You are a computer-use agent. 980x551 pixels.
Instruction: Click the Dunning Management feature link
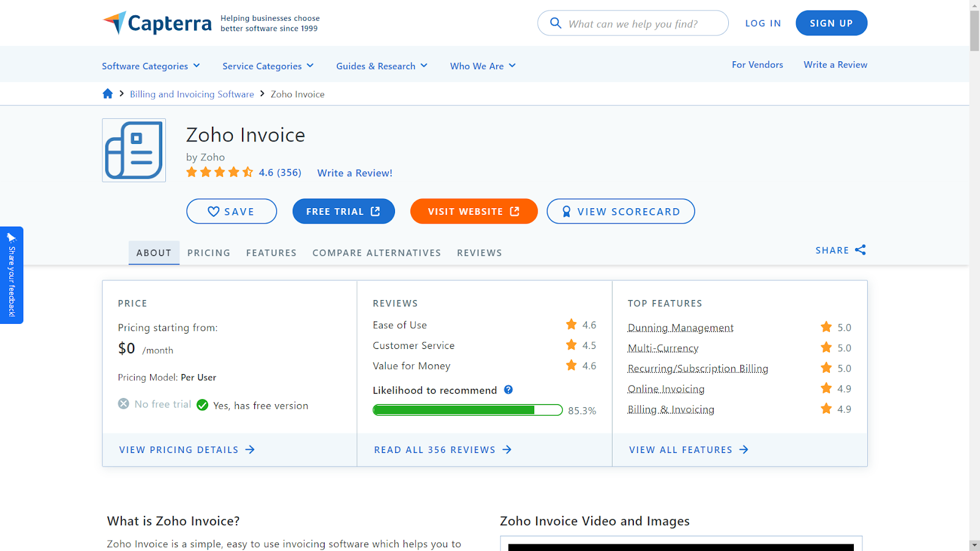(x=680, y=328)
